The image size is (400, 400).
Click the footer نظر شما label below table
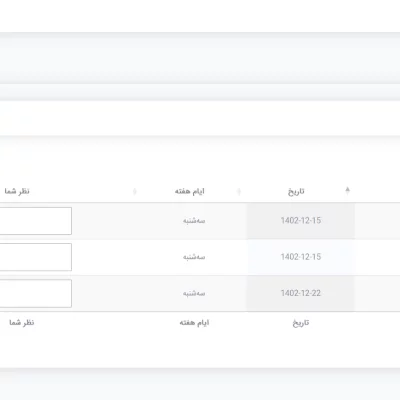click(x=22, y=323)
